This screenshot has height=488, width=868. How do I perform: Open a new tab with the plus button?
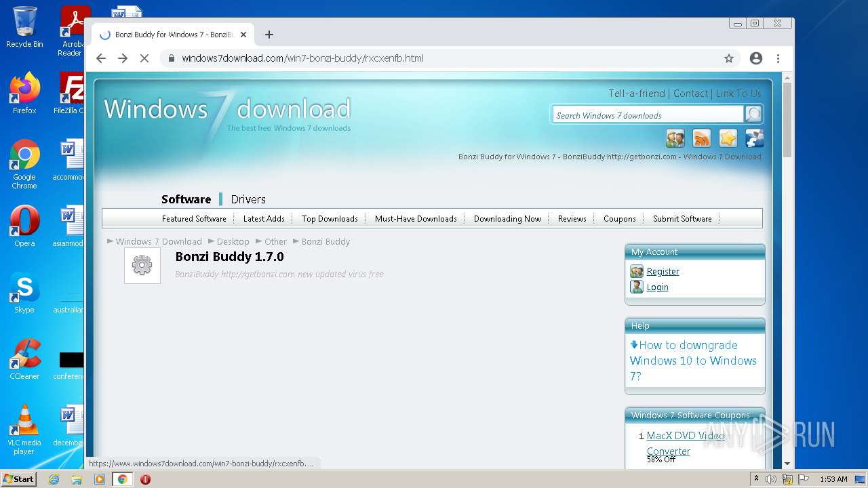[269, 35]
